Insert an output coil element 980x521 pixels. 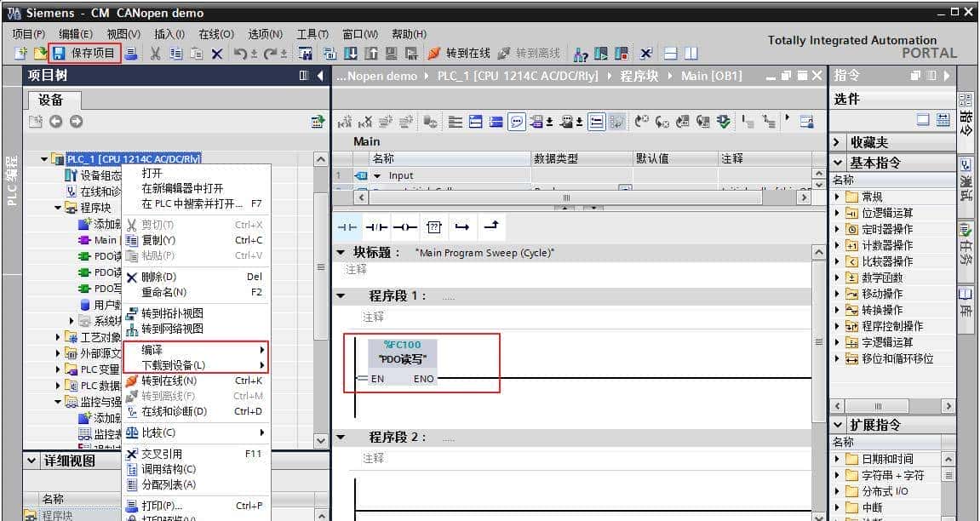tap(404, 226)
